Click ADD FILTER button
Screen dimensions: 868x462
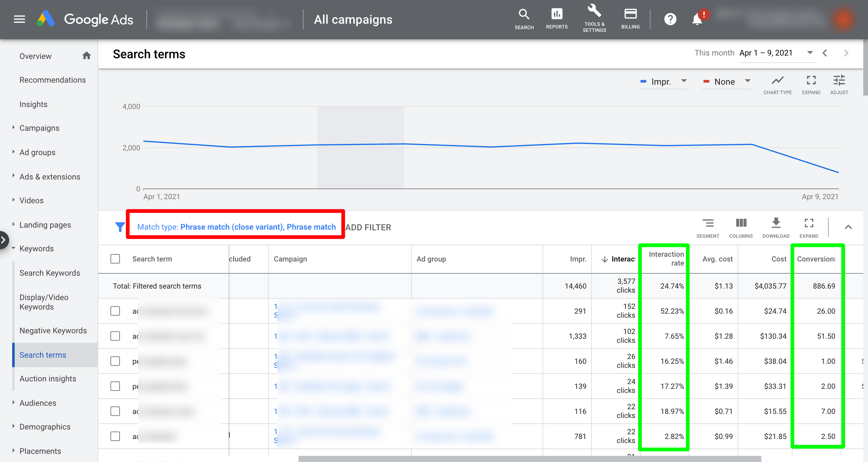click(x=368, y=227)
